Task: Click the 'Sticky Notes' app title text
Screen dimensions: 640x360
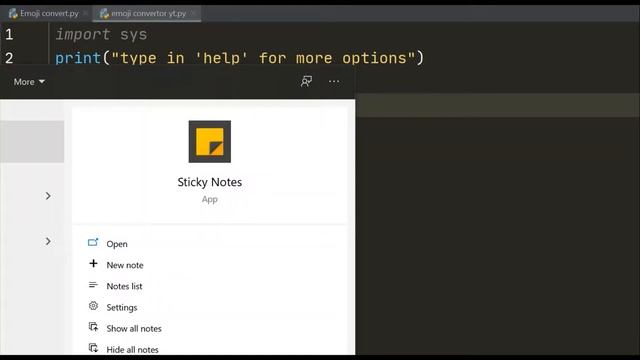Action: coord(209,182)
